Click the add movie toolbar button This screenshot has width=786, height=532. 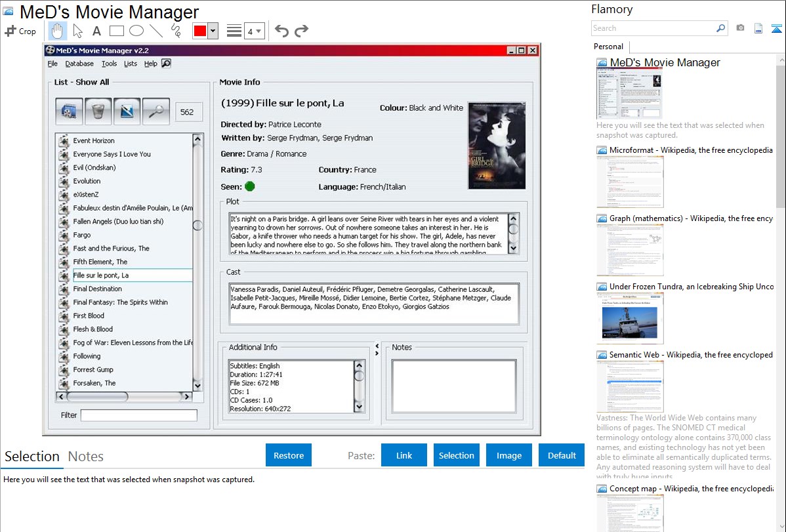pyautogui.click(x=69, y=112)
